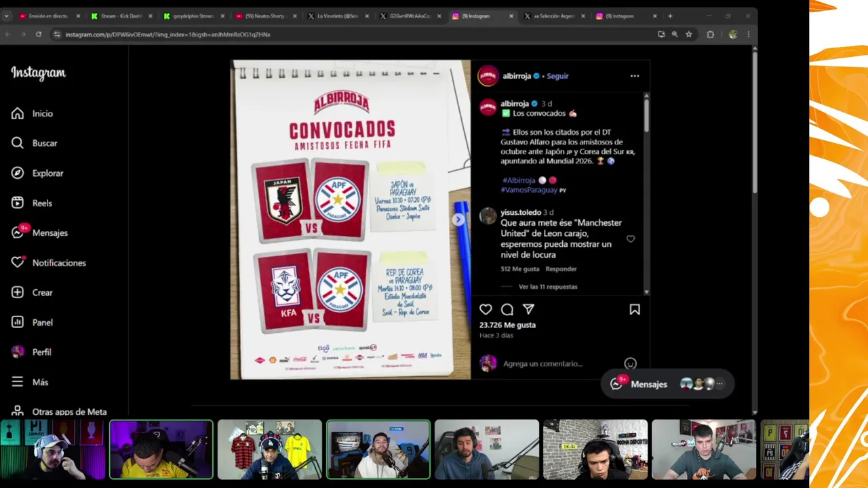Reload the Instagram page

(39, 34)
